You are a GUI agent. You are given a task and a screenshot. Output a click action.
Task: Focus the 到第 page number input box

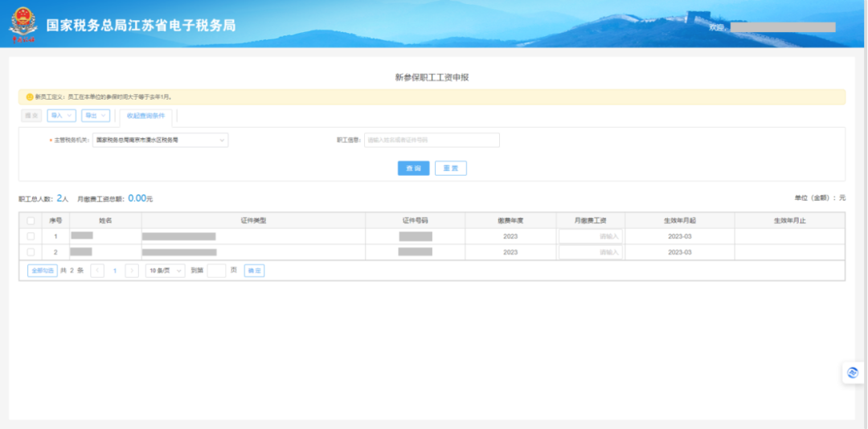point(216,271)
